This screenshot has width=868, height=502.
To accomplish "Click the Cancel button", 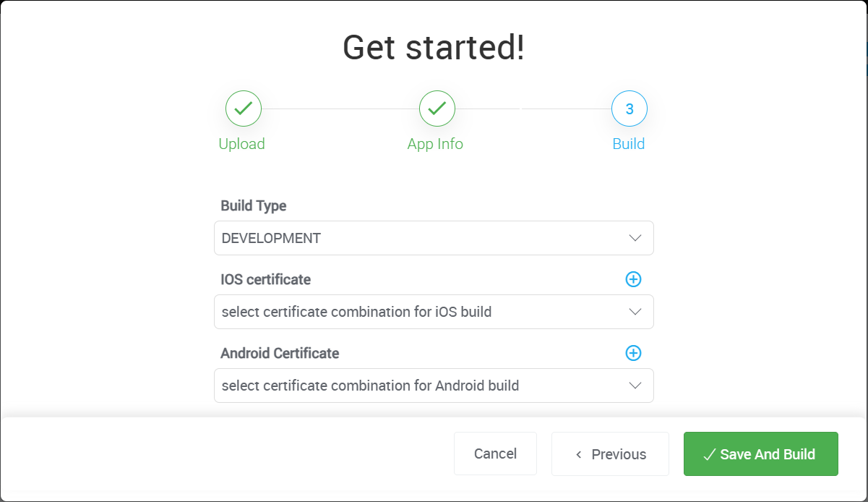I will pos(495,454).
